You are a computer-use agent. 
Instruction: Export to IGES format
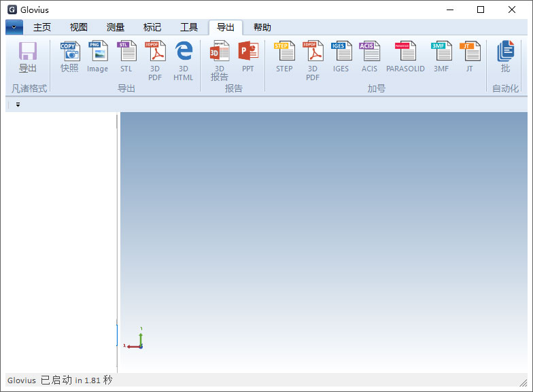[x=341, y=57]
